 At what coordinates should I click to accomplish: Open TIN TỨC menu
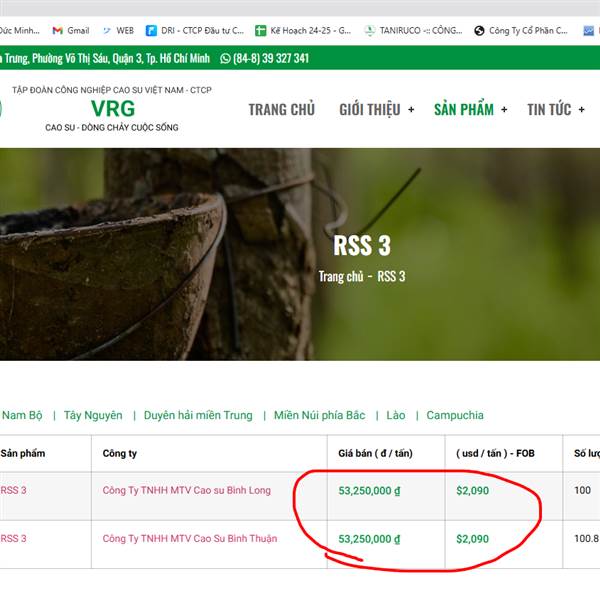[x=549, y=110]
